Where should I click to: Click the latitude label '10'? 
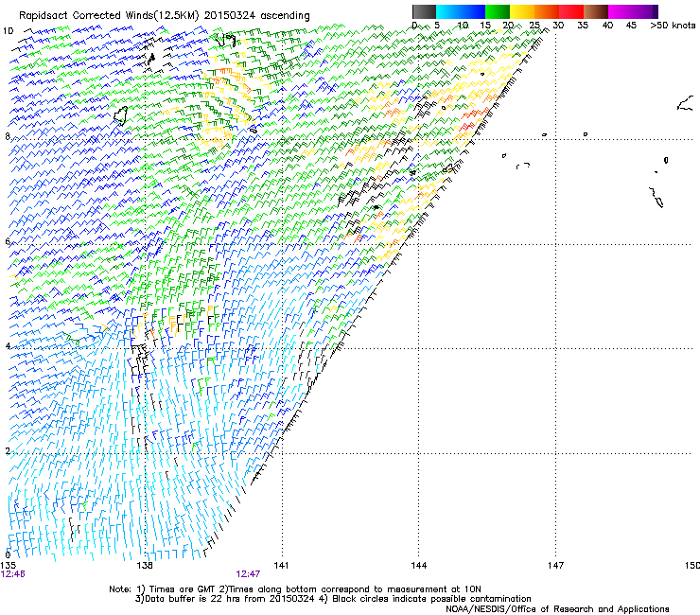pyautogui.click(x=8, y=31)
